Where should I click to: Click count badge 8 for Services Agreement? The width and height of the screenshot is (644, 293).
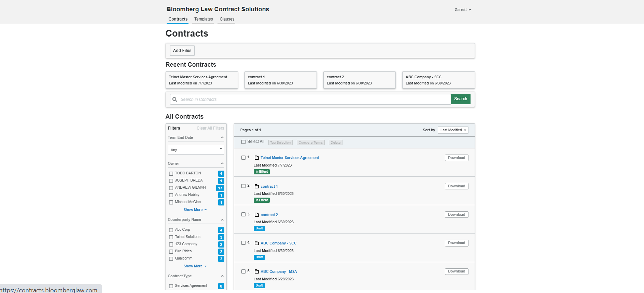click(221, 286)
